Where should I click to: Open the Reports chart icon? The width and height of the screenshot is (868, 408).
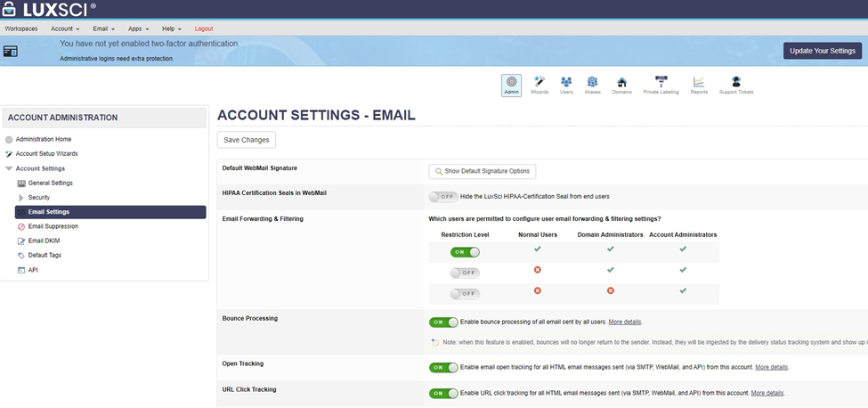pyautogui.click(x=699, y=85)
